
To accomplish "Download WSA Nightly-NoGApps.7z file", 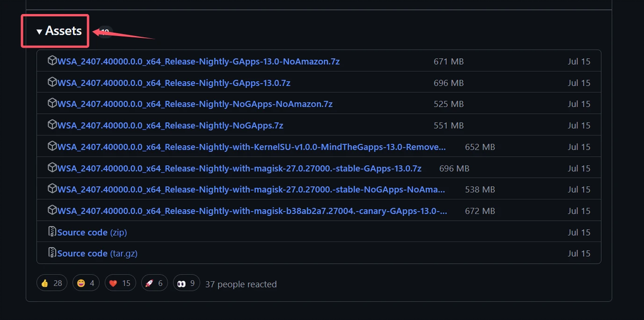I will click(170, 126).
